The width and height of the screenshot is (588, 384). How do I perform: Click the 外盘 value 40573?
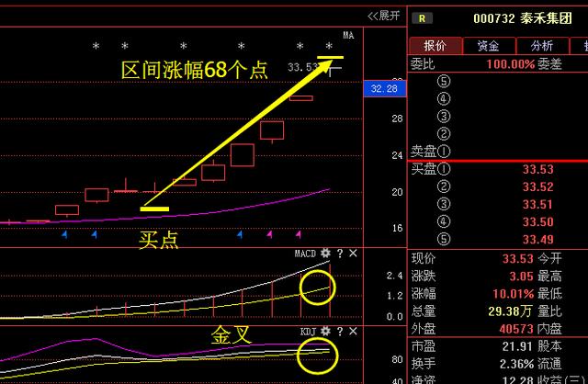point(516,329)
